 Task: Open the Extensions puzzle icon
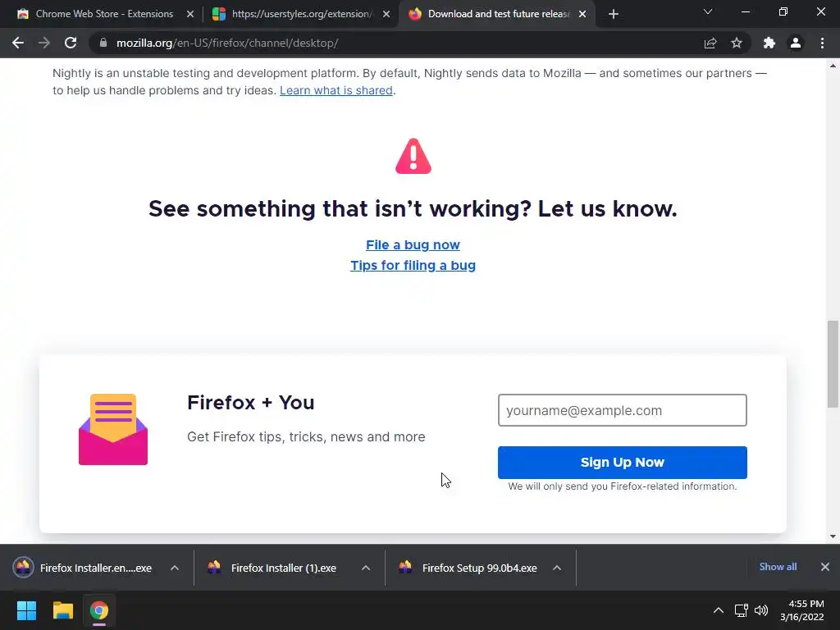pos(769,43)
